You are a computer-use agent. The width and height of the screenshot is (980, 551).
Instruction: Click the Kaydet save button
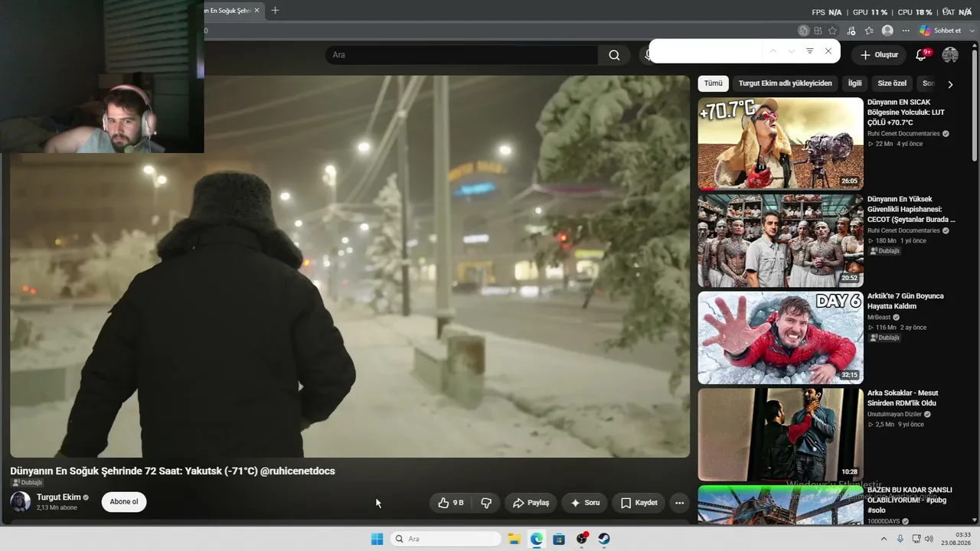[x=639, y=503]
